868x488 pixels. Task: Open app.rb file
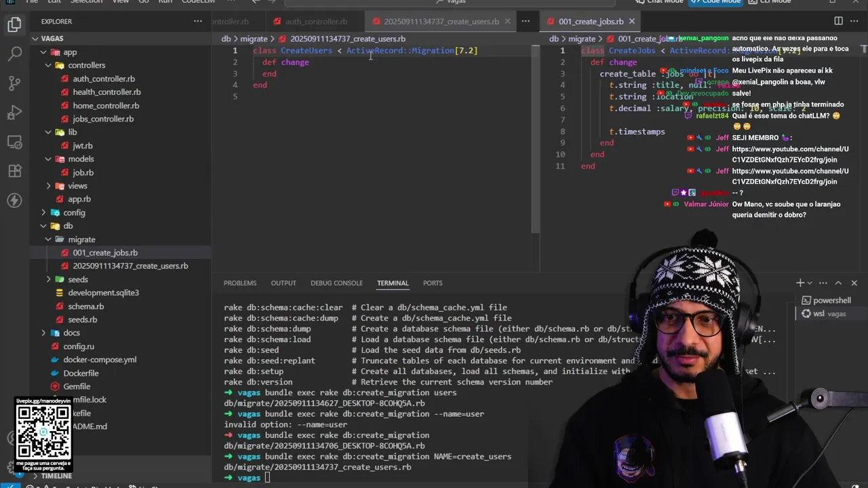coord(79,199)
